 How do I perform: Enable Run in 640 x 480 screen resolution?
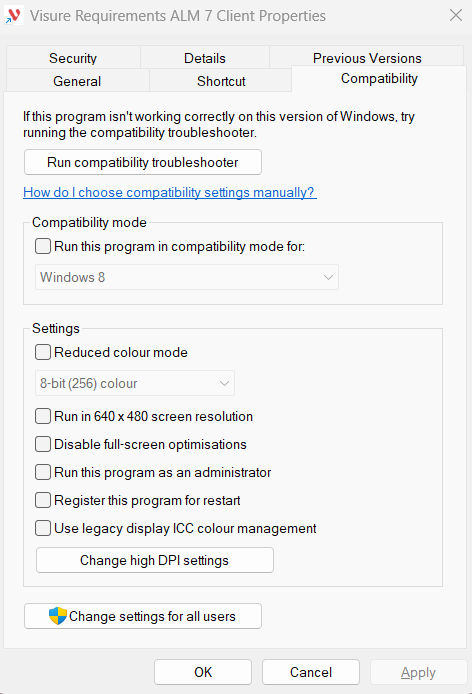pos(43,416)
